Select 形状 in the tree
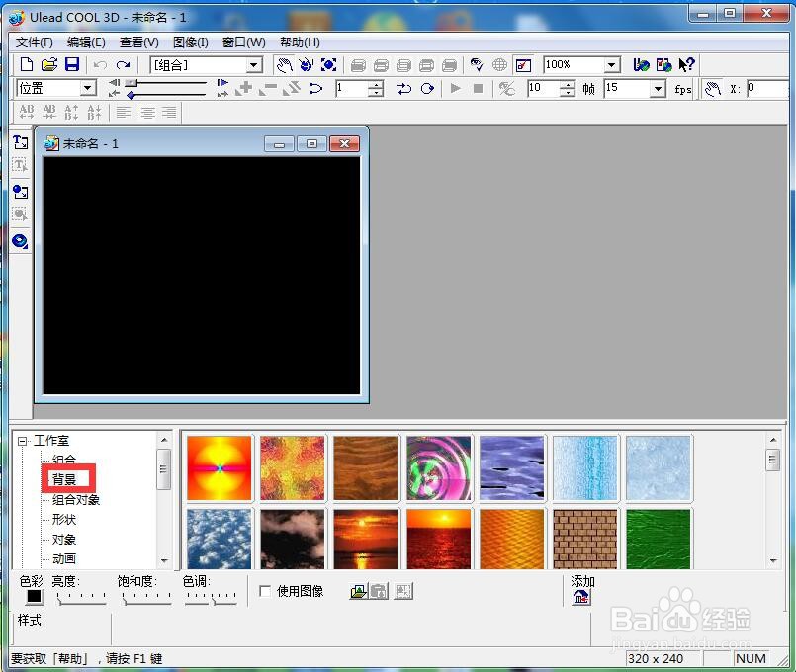 tap(64, 520)
